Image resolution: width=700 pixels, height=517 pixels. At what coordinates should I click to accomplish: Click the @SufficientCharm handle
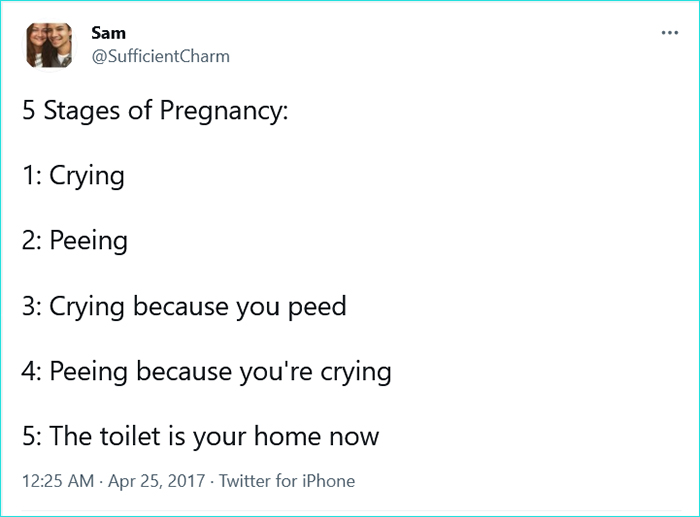pos(160,56)
